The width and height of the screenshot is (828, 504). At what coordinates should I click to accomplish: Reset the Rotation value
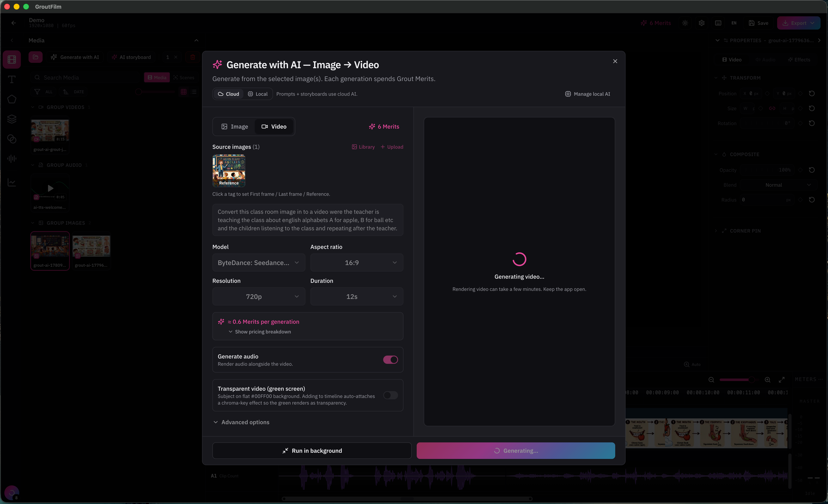[812, 123]
